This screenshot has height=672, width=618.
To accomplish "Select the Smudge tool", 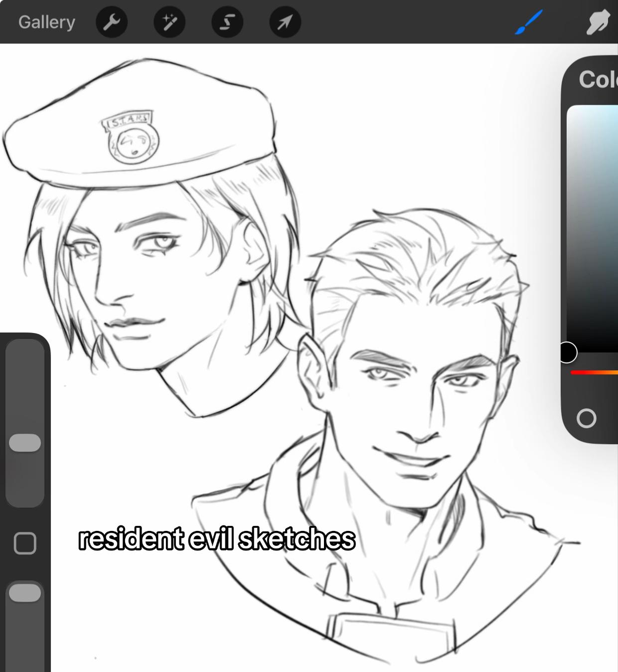I will click(x=598, y=22).
